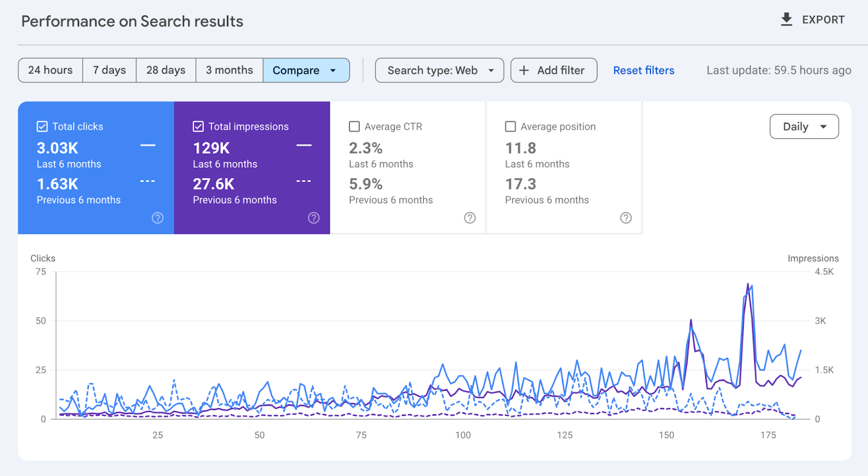
Task: Select the 24 hours range tab
Action: pyautogui.click(x=50, y=71)
